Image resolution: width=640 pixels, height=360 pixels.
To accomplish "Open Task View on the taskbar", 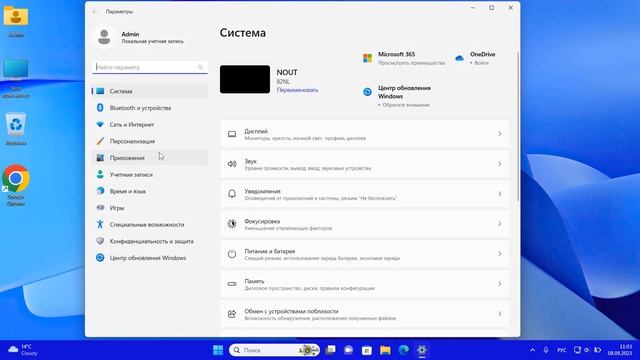I will (330, 350).
